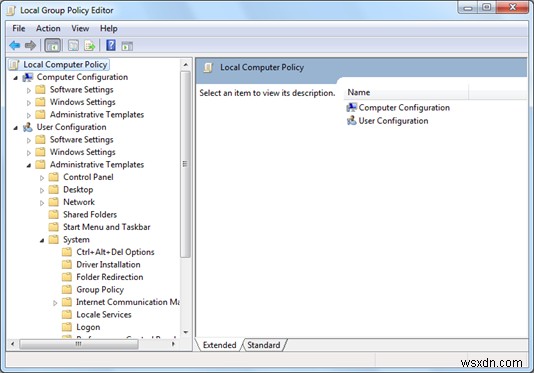This screenshot has width=534, height=373.
Task: Select Group Policy label in tree
Action: [x=100, y=290]
